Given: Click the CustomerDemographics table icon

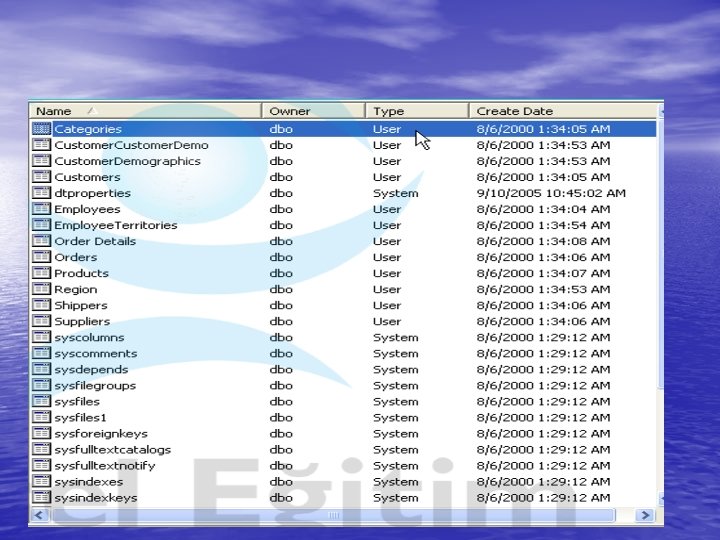Looking at the screenshot, I should (x=41, y=161).
